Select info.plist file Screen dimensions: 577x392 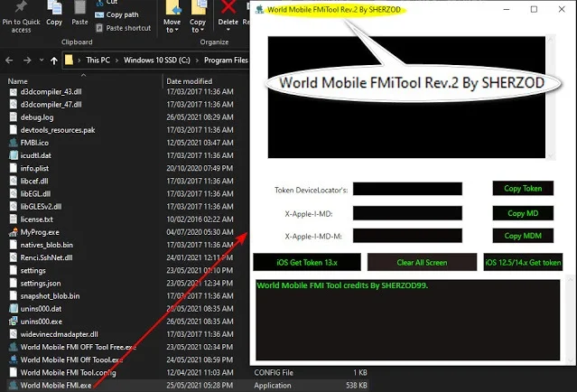click(x=34, y=168)
